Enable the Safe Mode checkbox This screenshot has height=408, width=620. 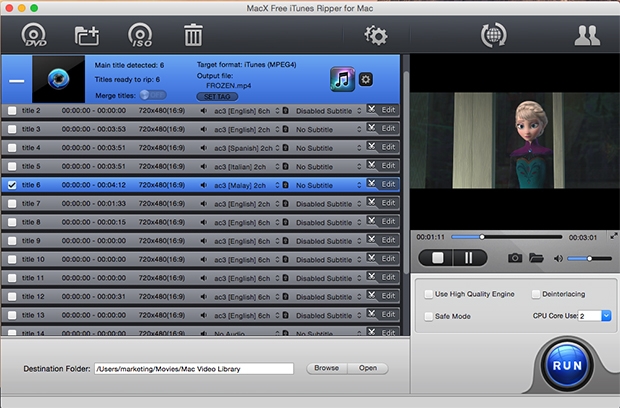click(x=429, y=316)
